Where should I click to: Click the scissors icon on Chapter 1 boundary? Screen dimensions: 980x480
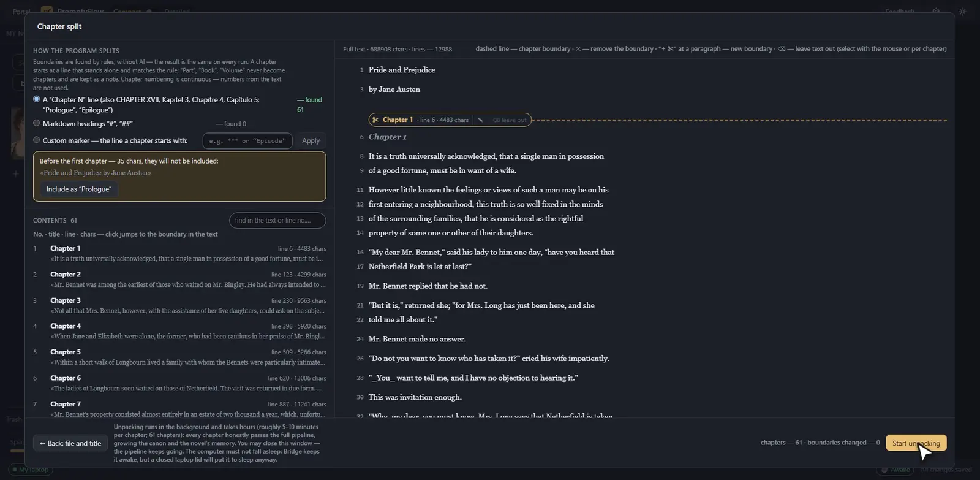[x=375, y=120]
